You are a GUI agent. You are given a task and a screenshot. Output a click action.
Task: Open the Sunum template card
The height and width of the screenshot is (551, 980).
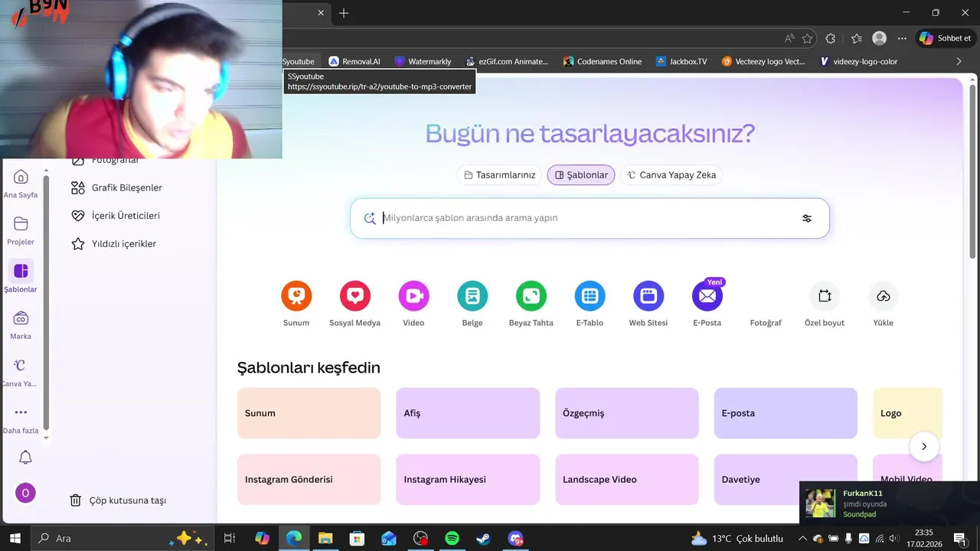coord(309,413)
